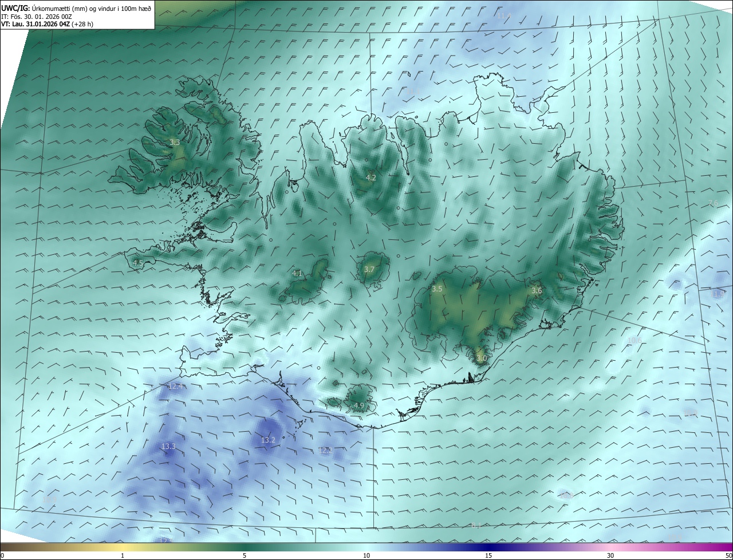Select the 13.2 maximum label offshore southwest

(268, 440)
